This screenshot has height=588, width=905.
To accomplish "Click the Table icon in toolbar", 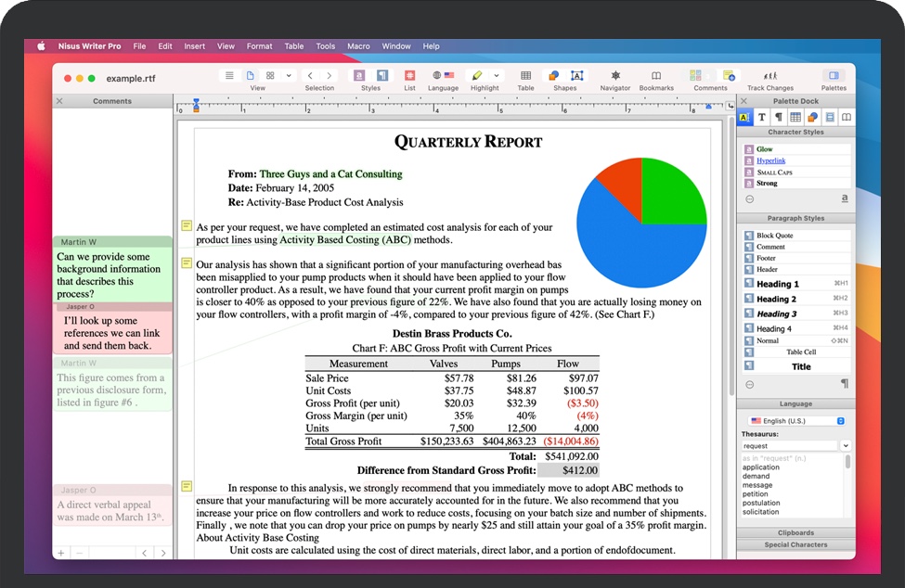I will pos(525,75).
